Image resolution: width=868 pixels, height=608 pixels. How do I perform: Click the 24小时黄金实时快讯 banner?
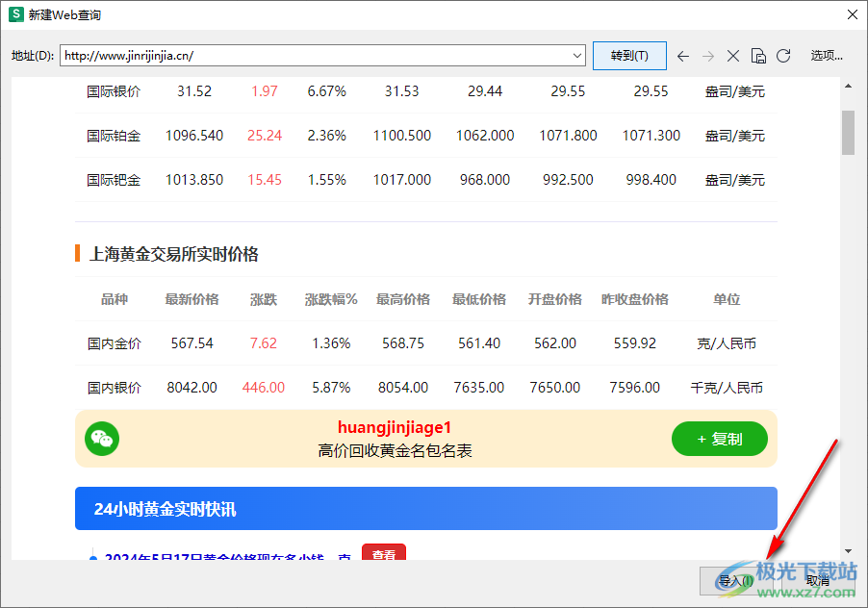tap(426, 508)
